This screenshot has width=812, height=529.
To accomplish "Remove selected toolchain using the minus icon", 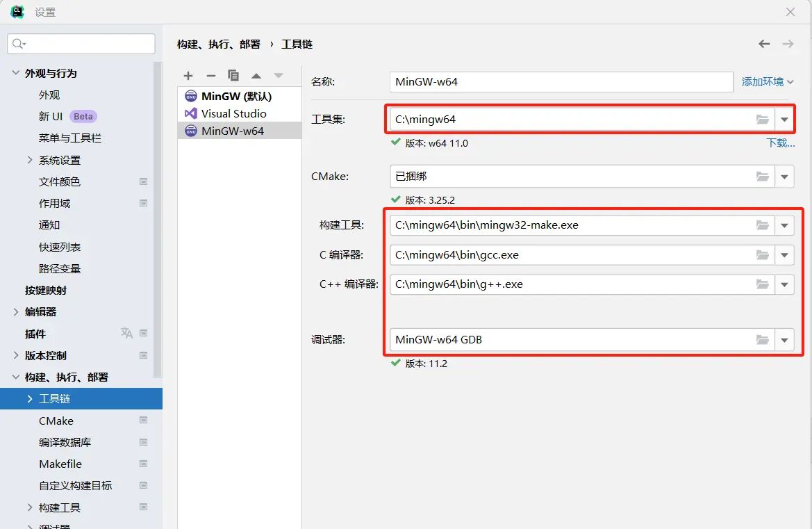I will [210, 75].
